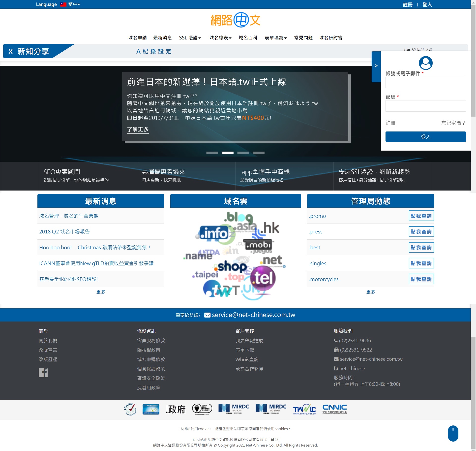Expand the 域名總表 menu

coord(220,38)
